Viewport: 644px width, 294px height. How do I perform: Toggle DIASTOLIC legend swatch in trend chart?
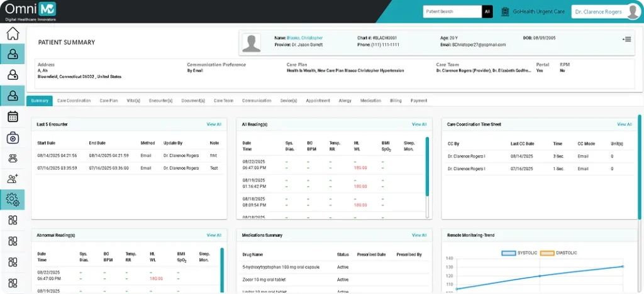(x=547, y=253)
